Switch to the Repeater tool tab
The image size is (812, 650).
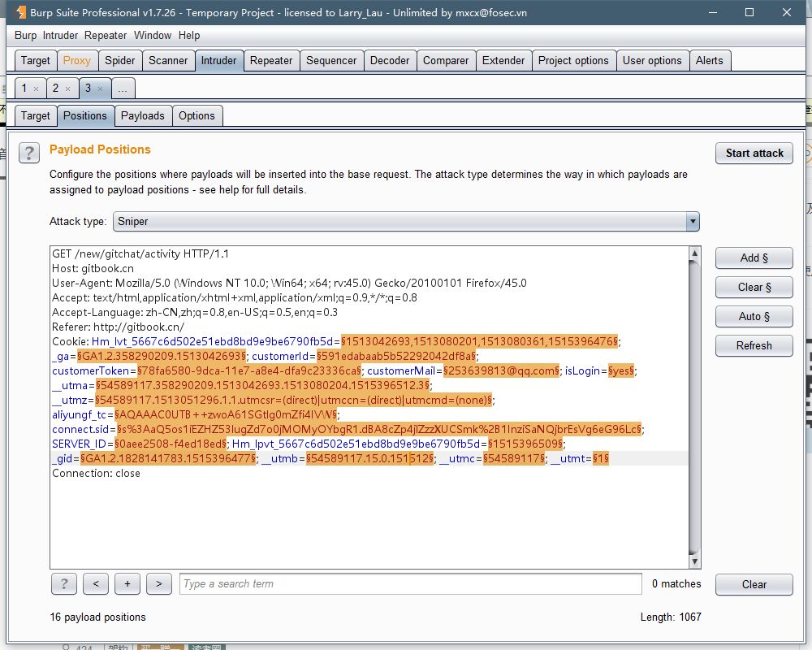(271, 60)
